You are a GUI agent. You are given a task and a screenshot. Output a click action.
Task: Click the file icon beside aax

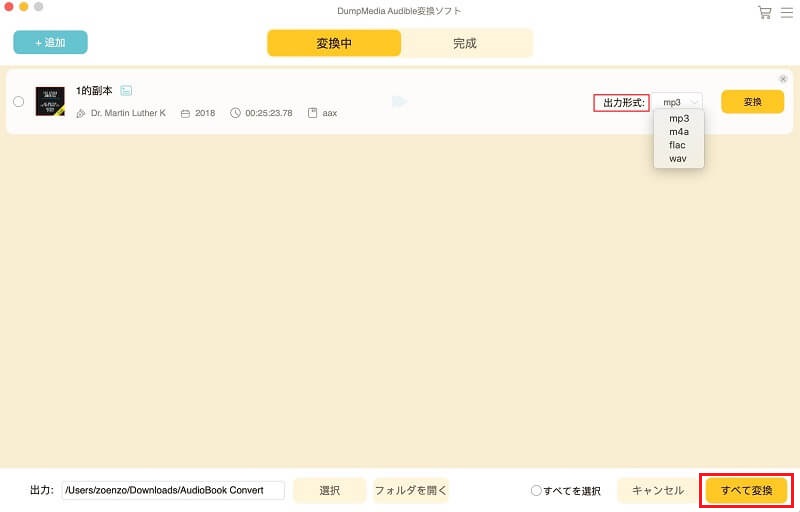click(x=312, y=113)
